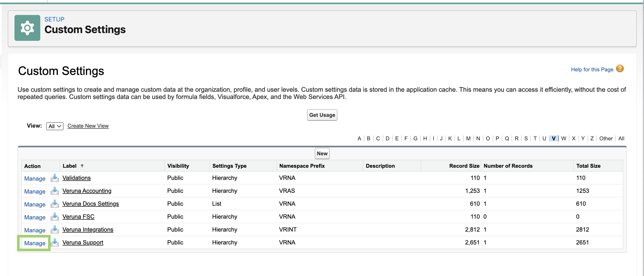Viewport: 644px width, 276px height.
Task: Filter list by letter D
Action: pyautogui.click(x=387, y=139)
